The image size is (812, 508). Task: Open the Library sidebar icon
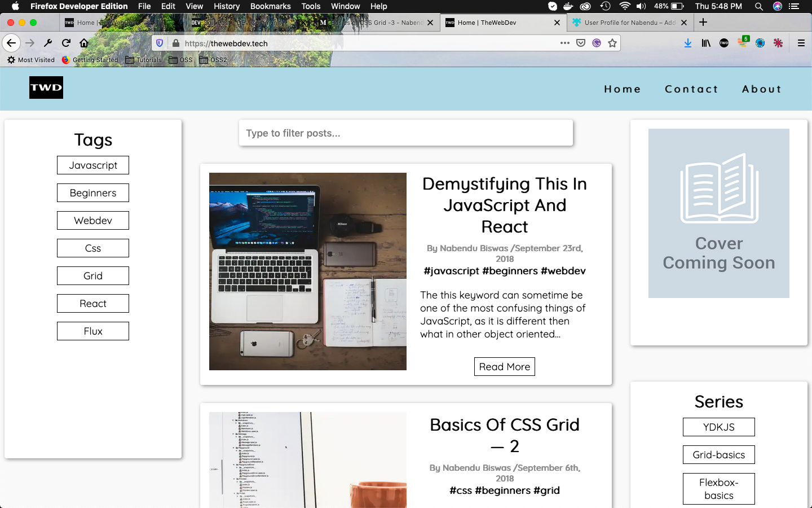coord(706,43)
